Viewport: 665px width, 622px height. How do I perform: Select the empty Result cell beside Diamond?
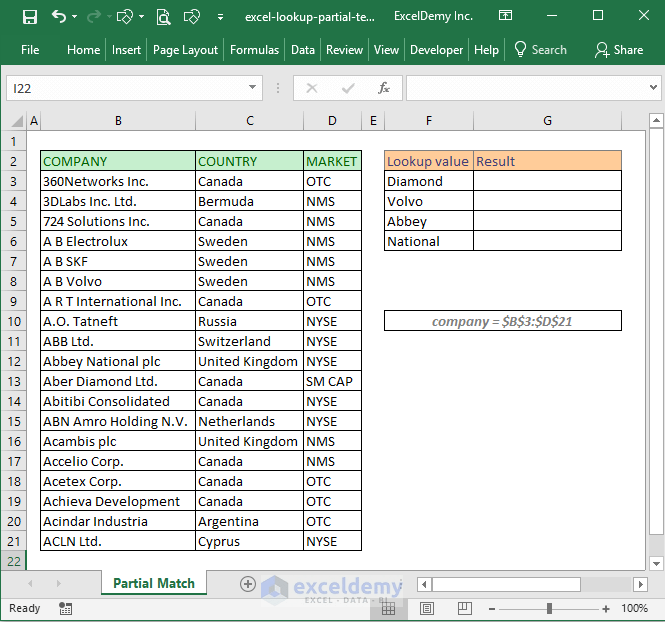click(548, 181)
